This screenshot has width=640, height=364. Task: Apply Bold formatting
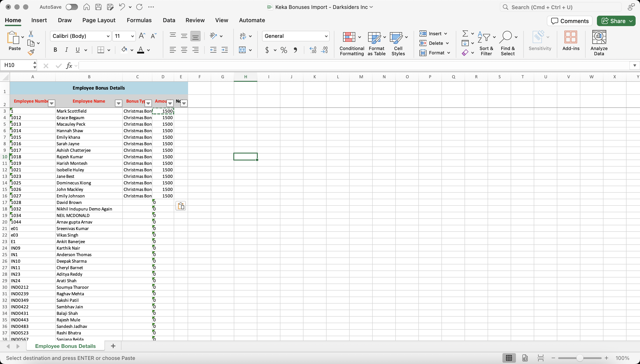[55, 50]
